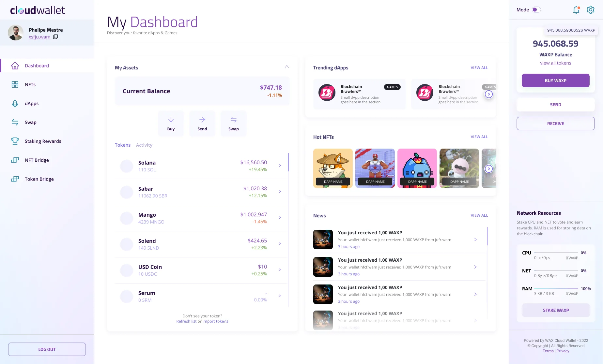Switch to the Activity tab
Screen dimensions: 603x364
(x=144, y=145)
